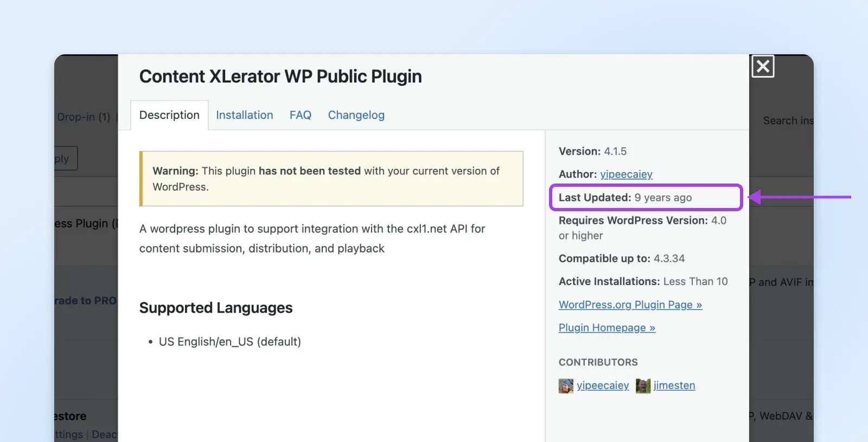The width and height of the screenshot is (868, 442).
Task: Click the yellow not-tested warning notice
Action: (331, 179)
